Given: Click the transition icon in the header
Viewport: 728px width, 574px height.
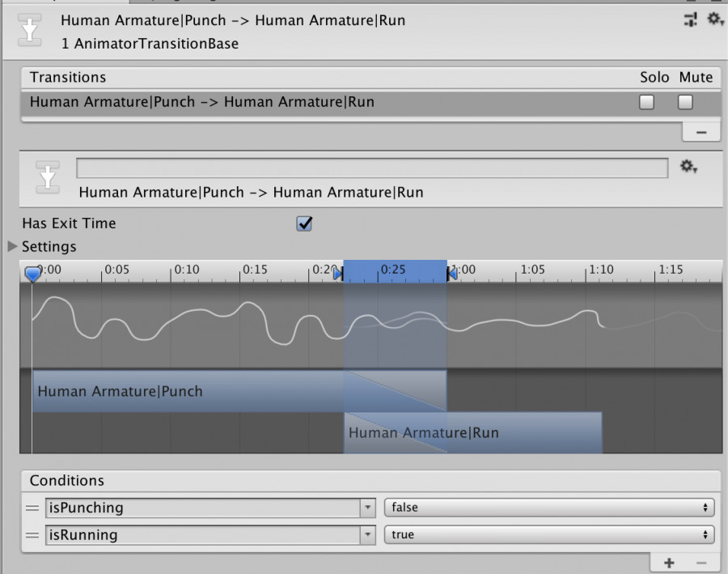Looking at the screenshot, I should click(29, 30).
